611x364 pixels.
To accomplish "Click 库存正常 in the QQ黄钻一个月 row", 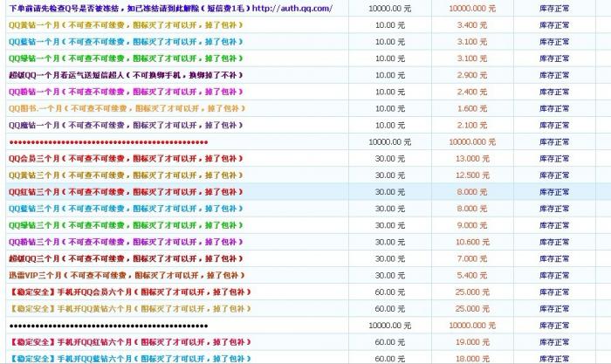I will [x=554, y=25].
